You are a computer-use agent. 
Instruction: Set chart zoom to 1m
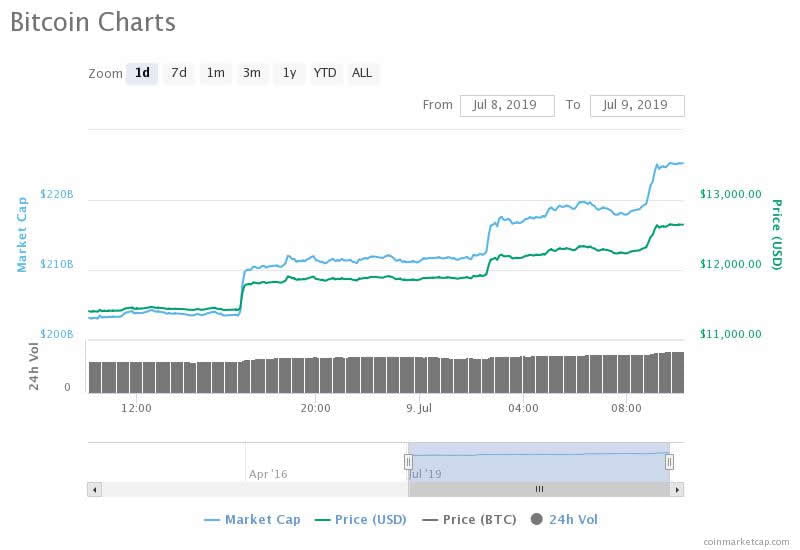click(x=215, y=73)
